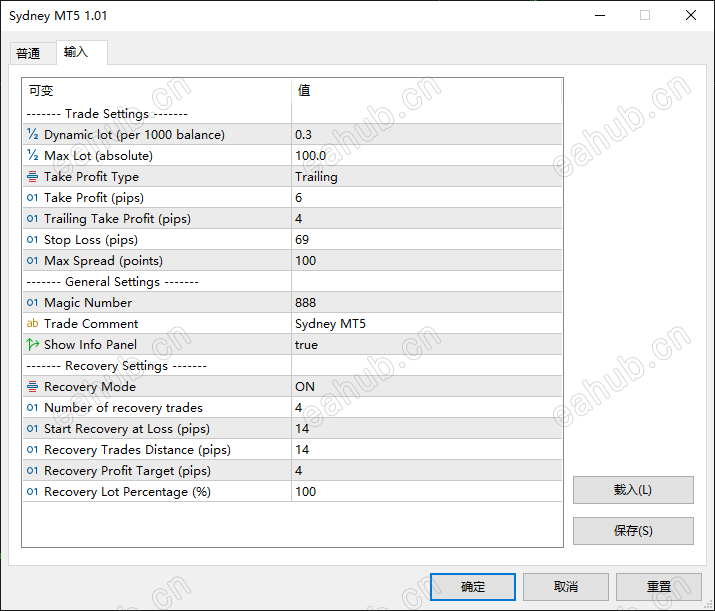Select the Take Profit Type label

91,176
